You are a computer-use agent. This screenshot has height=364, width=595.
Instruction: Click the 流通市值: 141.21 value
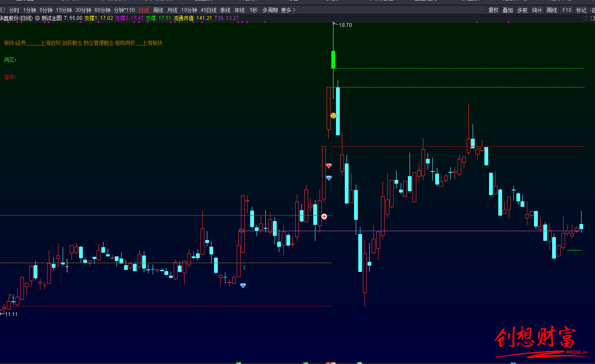pos(193,18)
